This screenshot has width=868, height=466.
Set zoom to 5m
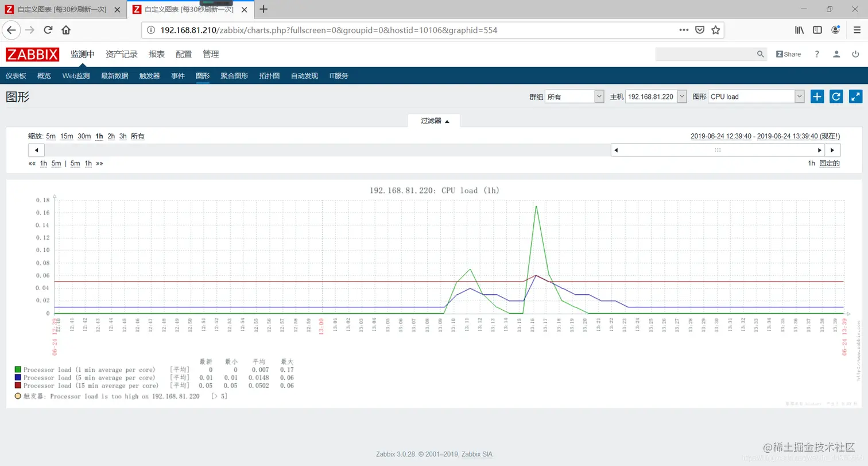tap(51, 136)
